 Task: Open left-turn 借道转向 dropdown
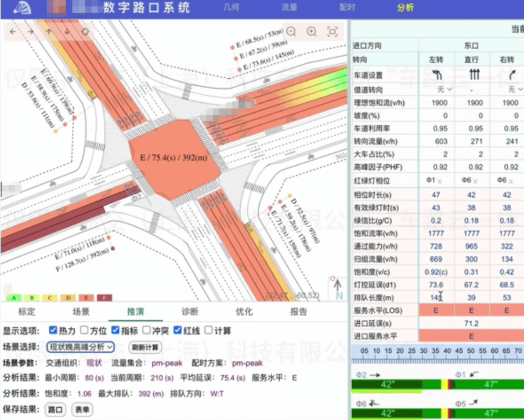[445, 89]
